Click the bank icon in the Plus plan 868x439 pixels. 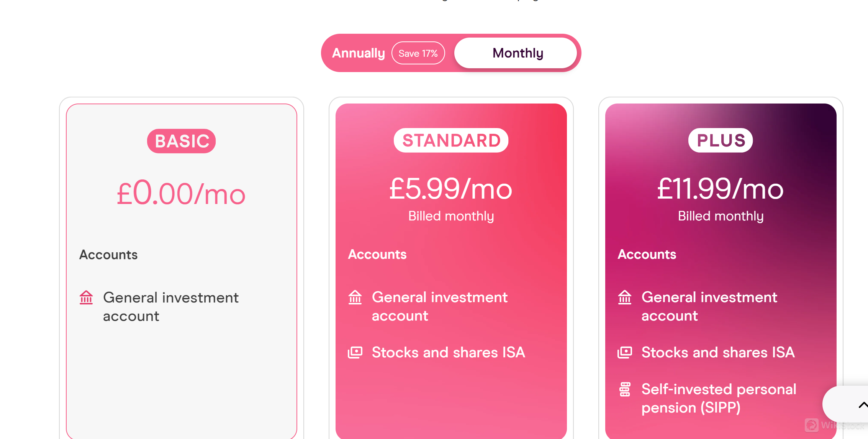[625, 297]
